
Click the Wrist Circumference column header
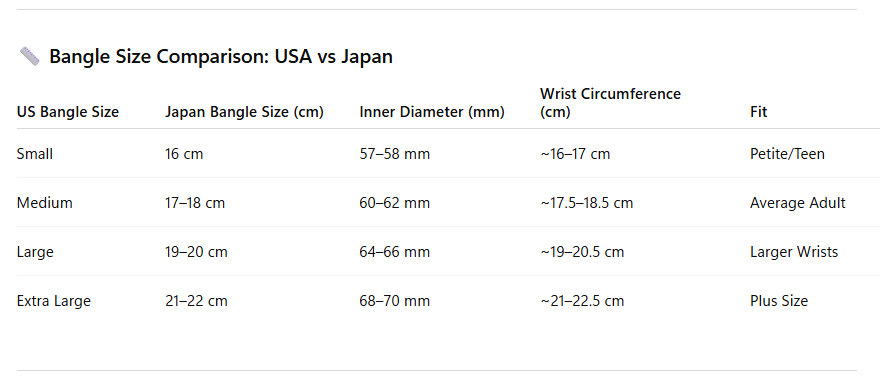610,103
